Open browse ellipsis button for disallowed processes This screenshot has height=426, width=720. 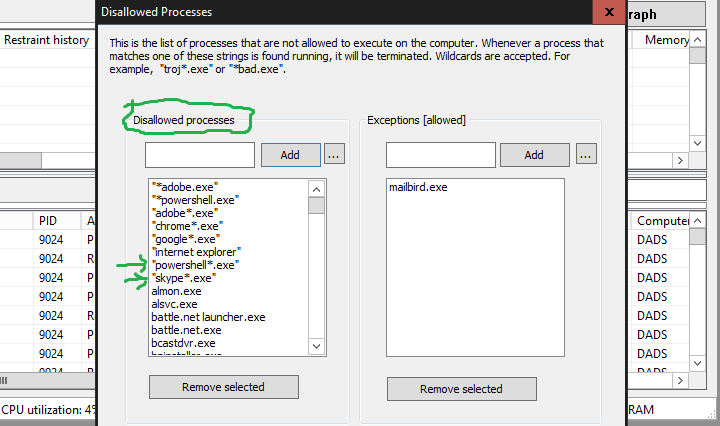pyautogui.click(x=335, y=155)
